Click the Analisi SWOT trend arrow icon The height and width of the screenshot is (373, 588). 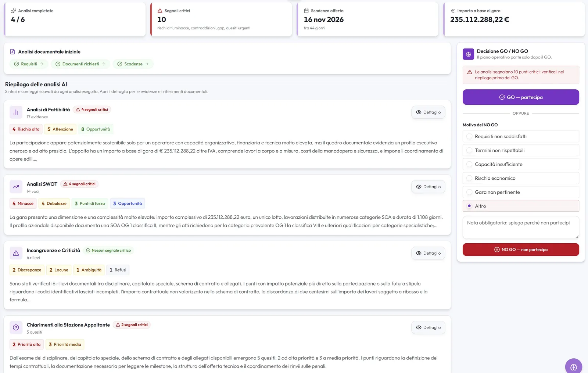click(16, 187)
